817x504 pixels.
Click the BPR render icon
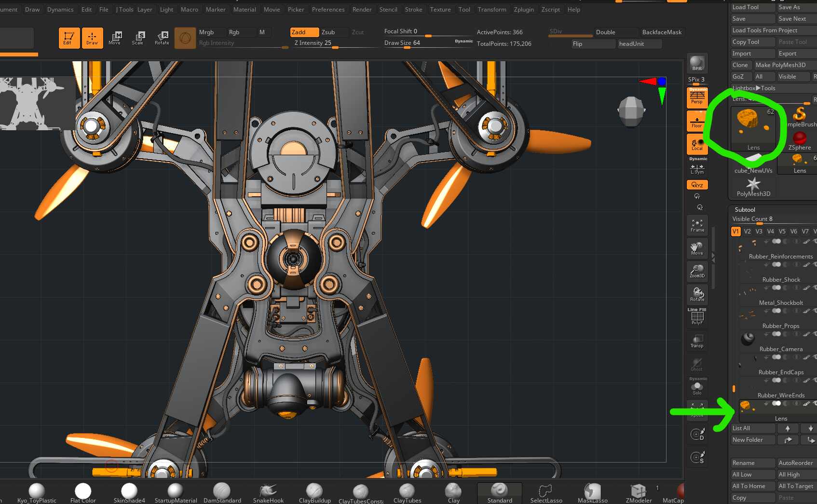(697, 63)
